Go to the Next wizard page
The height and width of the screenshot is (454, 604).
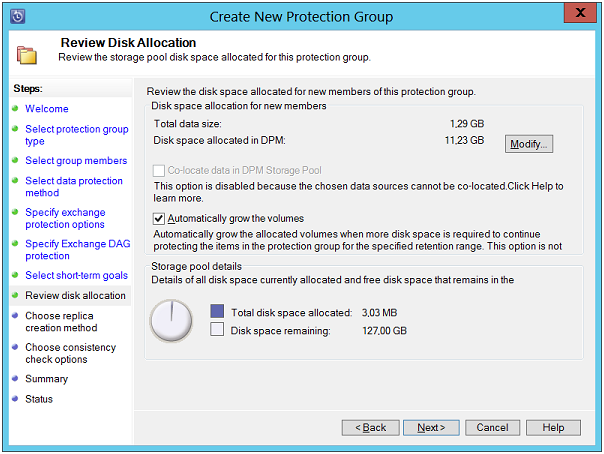point(431,428)
